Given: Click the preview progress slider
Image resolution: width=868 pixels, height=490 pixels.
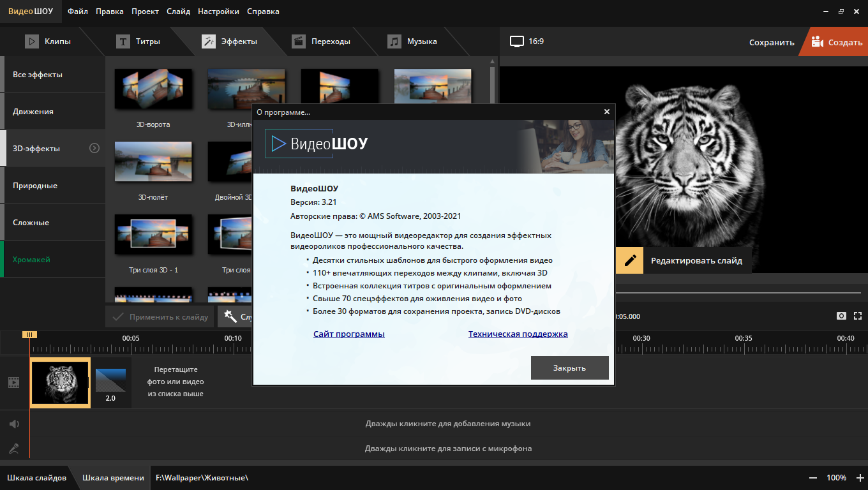Looking at the screenshot, I should [x=738, y=293].
